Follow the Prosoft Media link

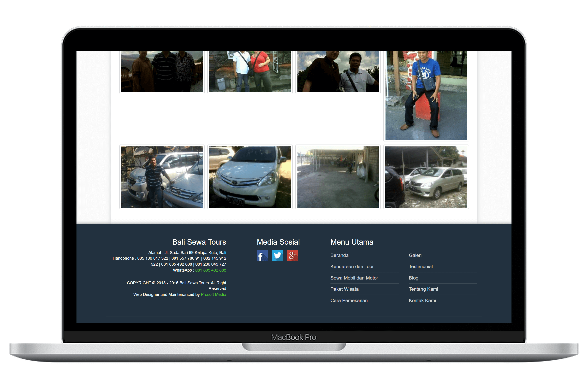pyautogui.click(x=213, y=295)
